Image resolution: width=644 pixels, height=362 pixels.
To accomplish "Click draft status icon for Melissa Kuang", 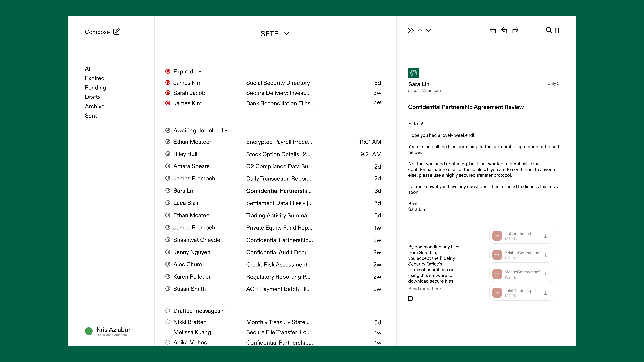I will tap(168, 332).
